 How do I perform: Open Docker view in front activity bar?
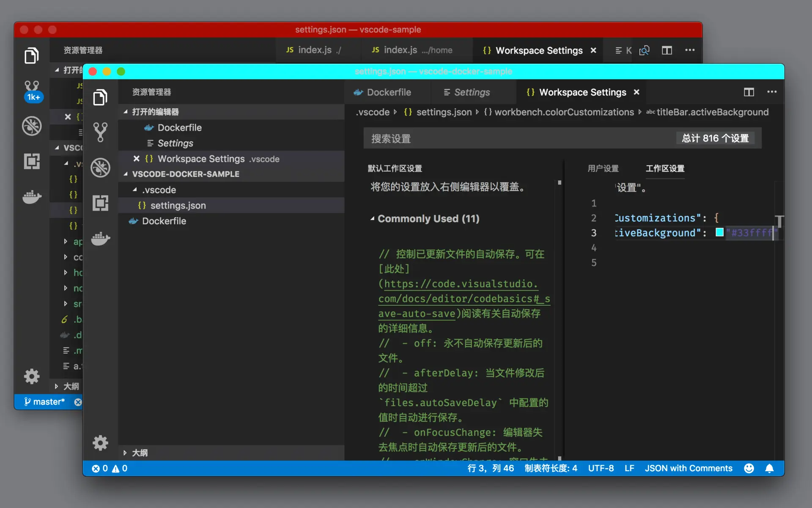click(100, 239)
